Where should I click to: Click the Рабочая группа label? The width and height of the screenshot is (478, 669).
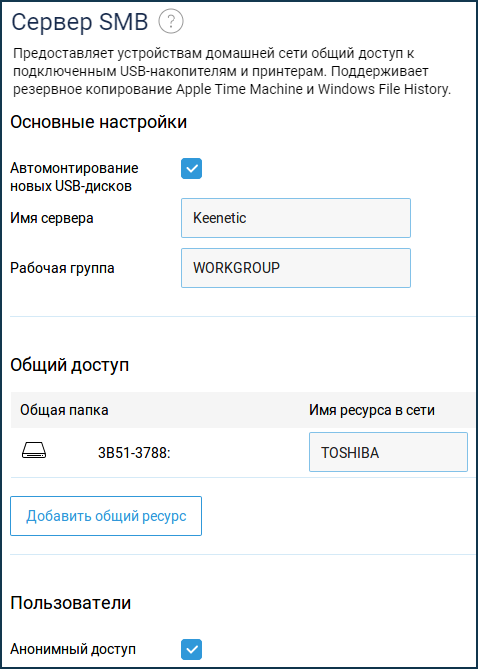(62, 269)
